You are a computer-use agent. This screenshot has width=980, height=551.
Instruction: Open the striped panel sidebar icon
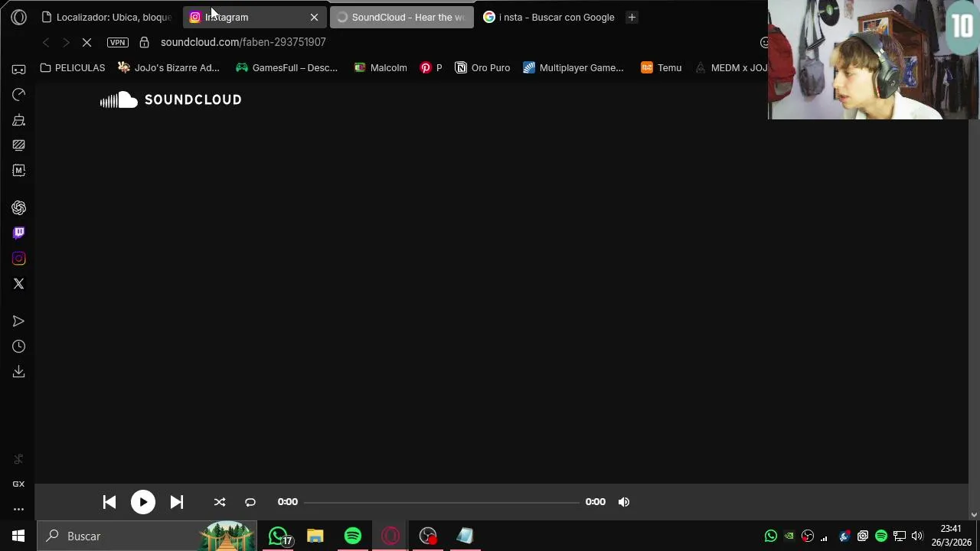point(18,145)
